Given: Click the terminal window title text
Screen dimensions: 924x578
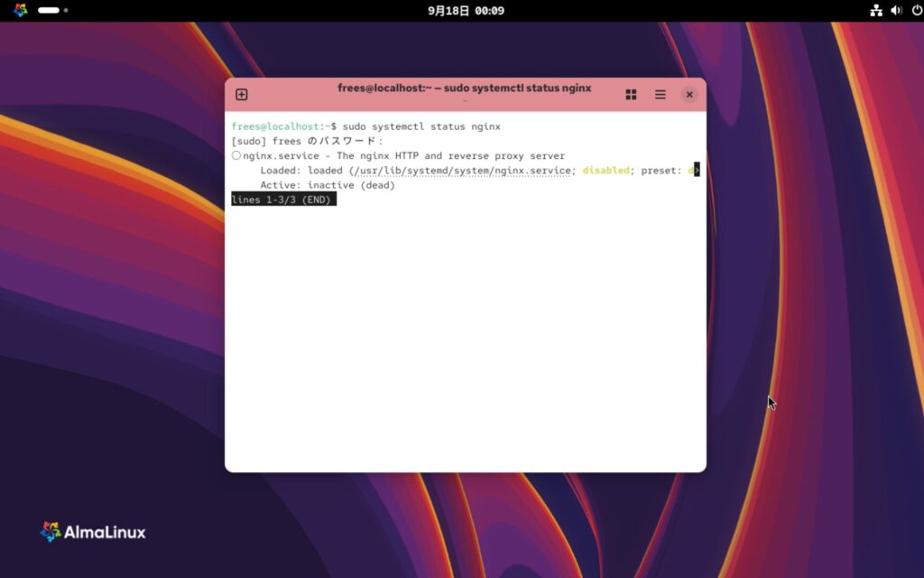Looking at the screenshot, I should (464, 89).
